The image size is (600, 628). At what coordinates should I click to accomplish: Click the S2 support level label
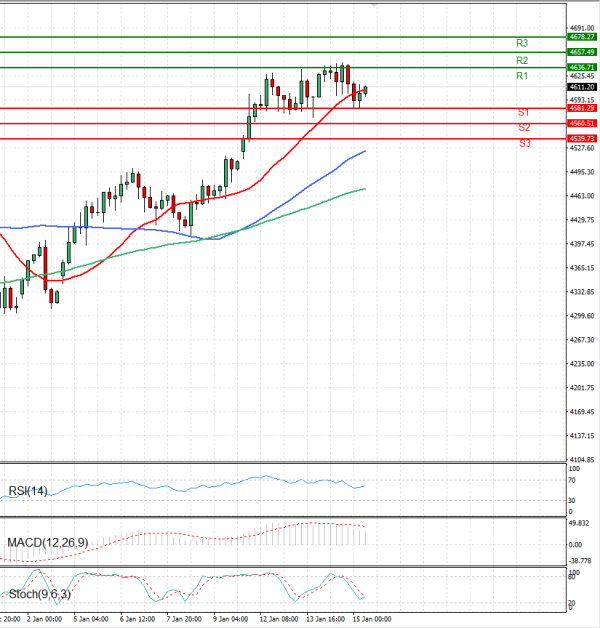[x=524, y=128]
